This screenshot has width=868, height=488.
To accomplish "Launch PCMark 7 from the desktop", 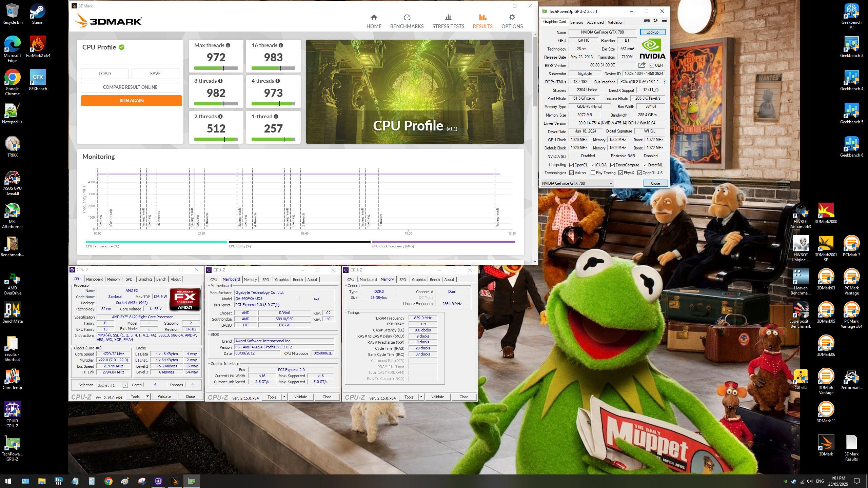I will 851,247.
